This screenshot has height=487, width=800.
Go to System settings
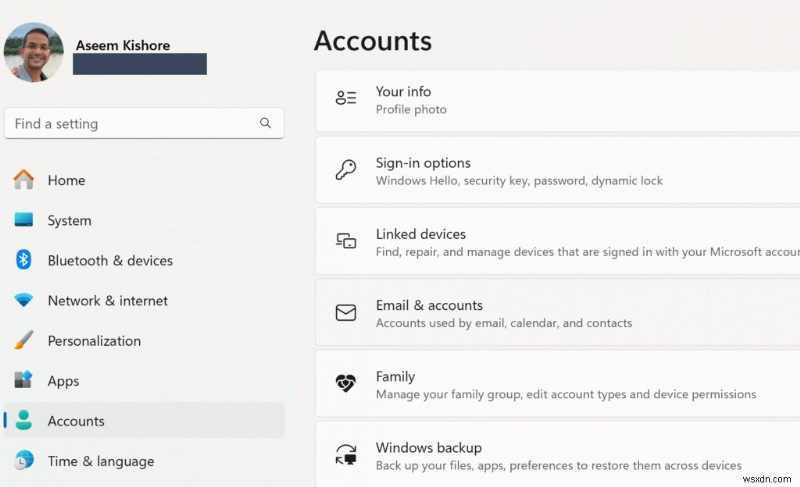pos(144,220)
